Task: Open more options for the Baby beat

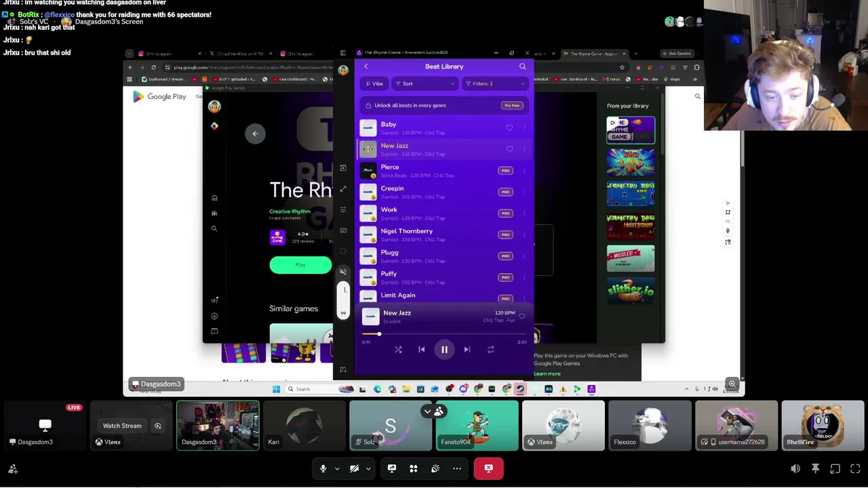Action: click(524, 128)
